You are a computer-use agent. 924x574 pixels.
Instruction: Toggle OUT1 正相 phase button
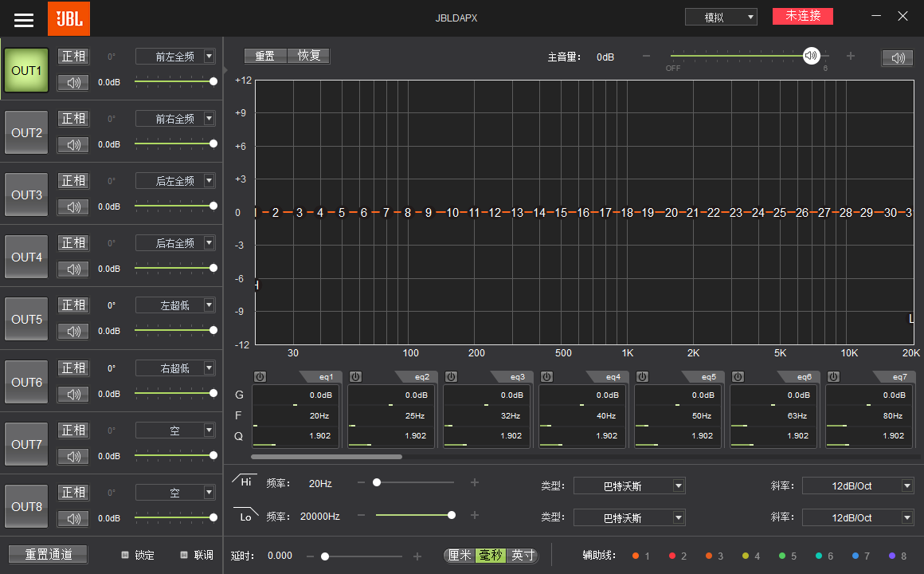point(73,56)
